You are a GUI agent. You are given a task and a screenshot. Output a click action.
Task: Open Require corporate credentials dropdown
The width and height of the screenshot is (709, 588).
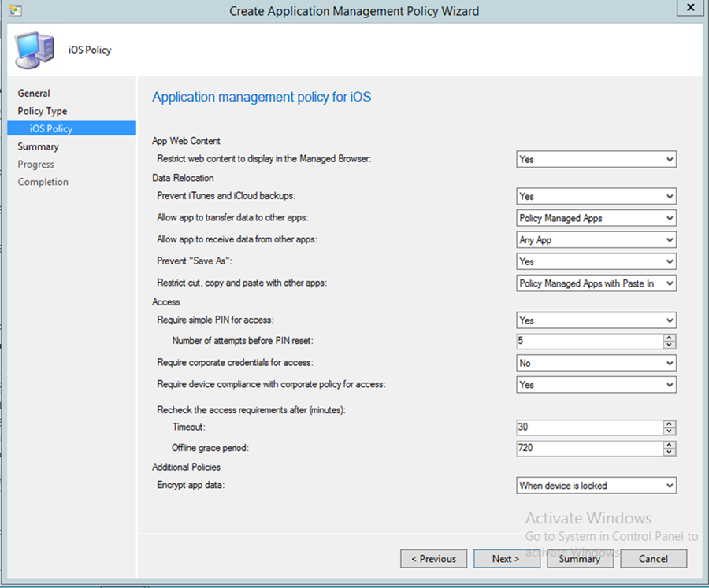tap(596, 363)
